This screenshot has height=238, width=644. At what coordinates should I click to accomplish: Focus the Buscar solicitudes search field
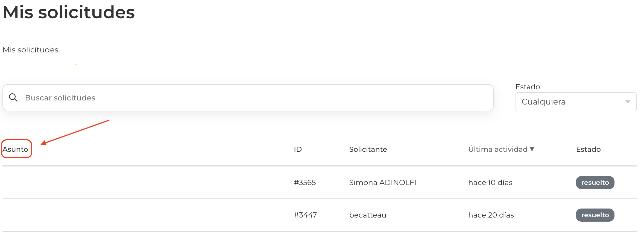point(246,98)
